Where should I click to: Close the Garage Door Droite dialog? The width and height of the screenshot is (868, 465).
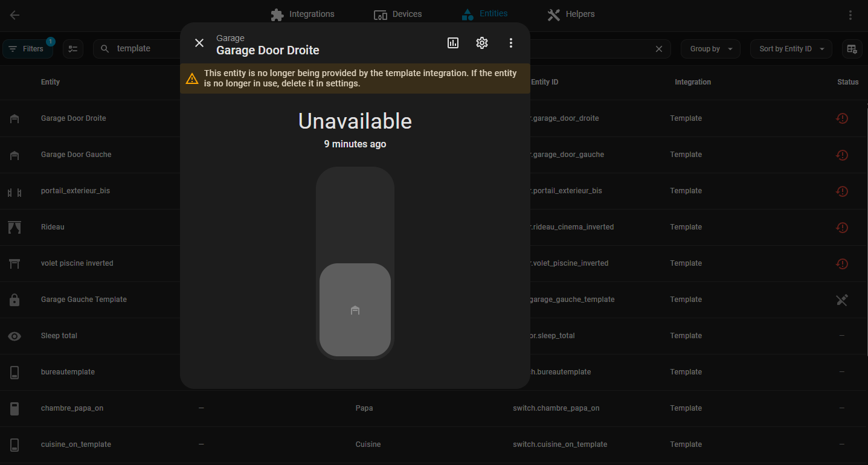[199, 43]
